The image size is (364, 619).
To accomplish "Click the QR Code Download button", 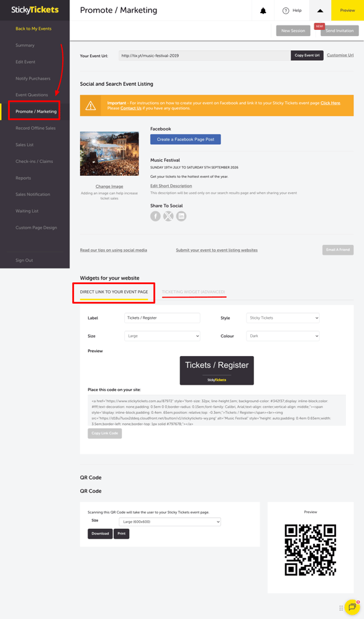I will pos(100,534).
